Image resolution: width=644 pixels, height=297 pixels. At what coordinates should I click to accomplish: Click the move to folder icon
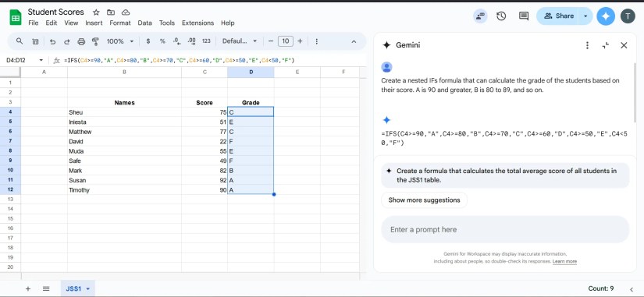click(x=111, y=12)
